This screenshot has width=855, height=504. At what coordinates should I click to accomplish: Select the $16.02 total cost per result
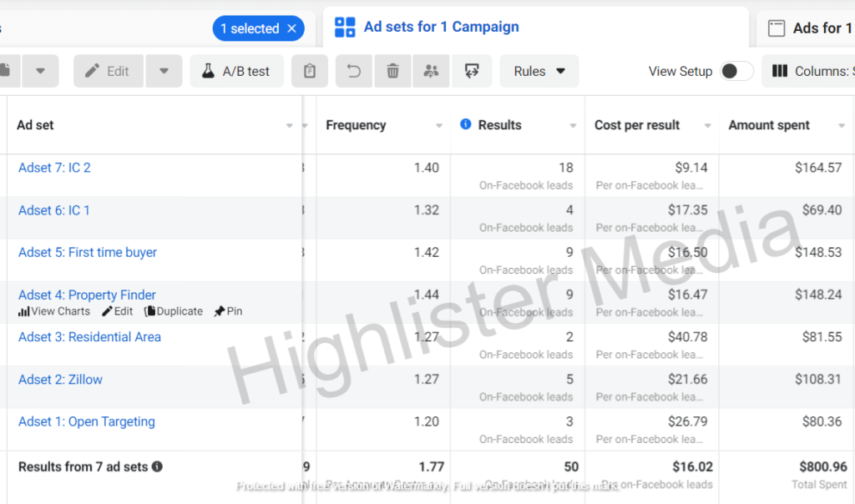pos(692,466)
